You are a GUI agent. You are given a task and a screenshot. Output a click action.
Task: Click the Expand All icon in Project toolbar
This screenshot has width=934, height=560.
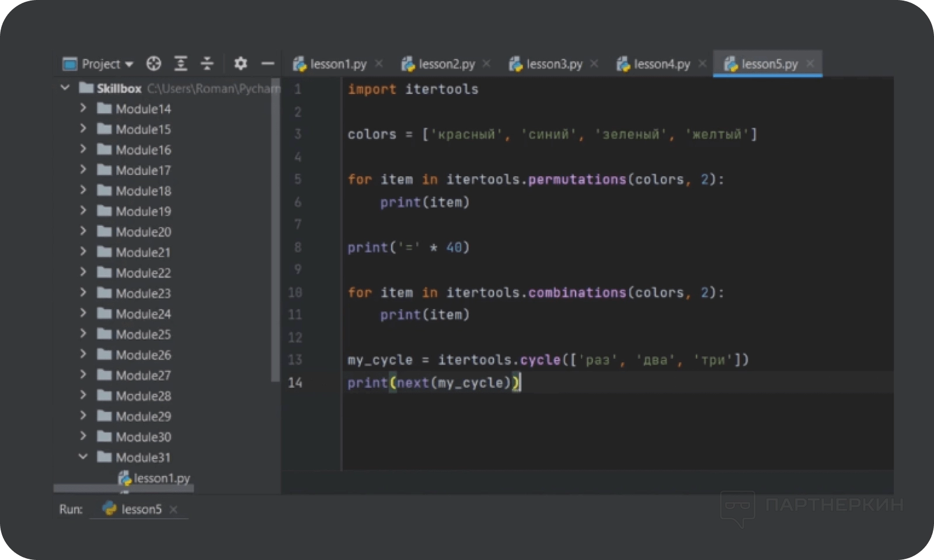[x=181, y=64]
